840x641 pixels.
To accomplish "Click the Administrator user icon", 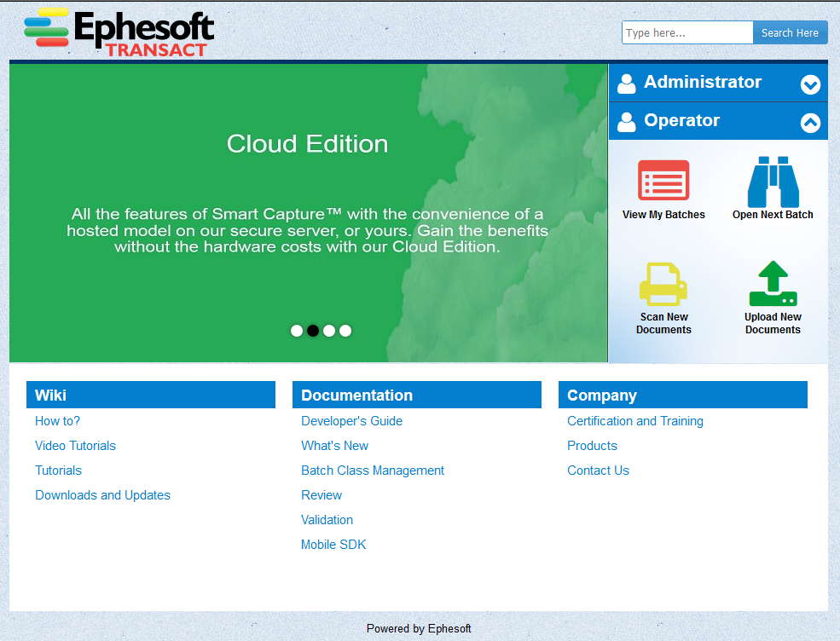I will 626,83.
